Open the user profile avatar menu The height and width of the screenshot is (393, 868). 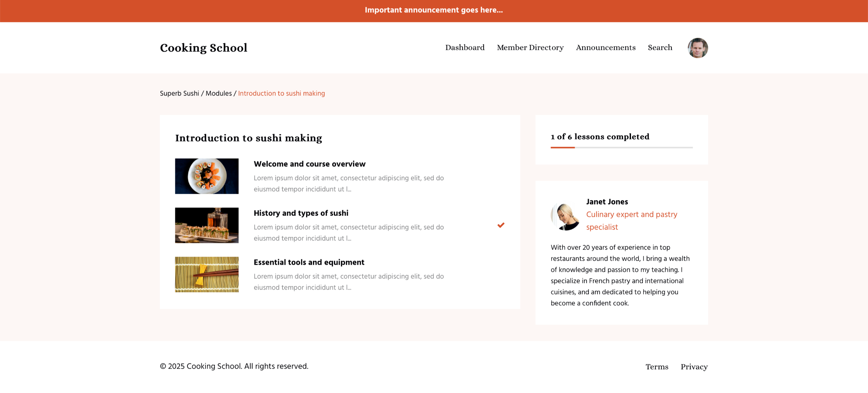(x=697, y=48)
